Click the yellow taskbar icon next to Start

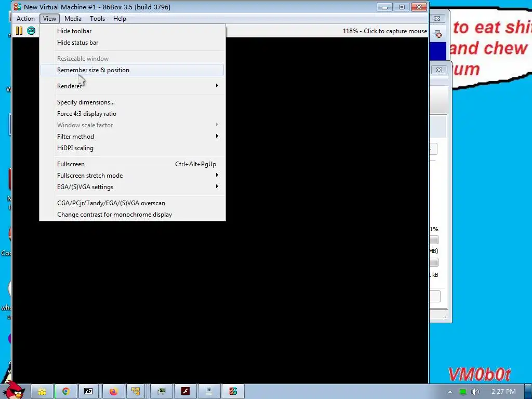pyautogui.click(x=42, y=392)
